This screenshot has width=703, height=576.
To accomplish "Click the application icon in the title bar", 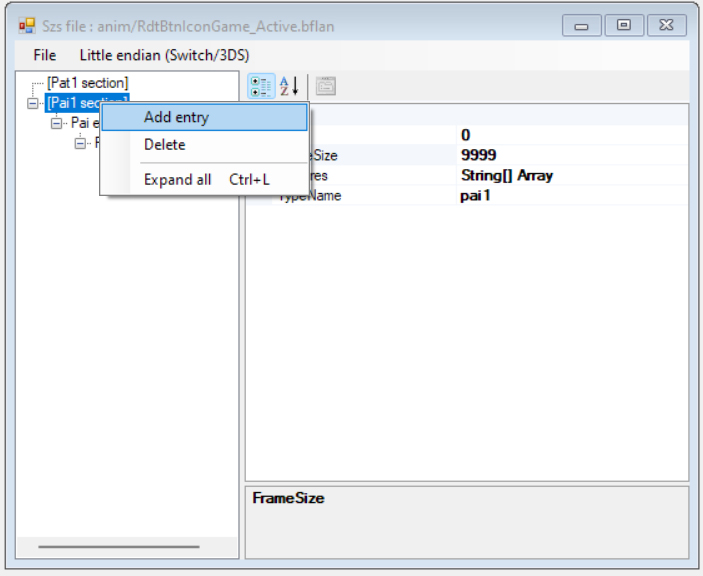I will coord(27,26).
